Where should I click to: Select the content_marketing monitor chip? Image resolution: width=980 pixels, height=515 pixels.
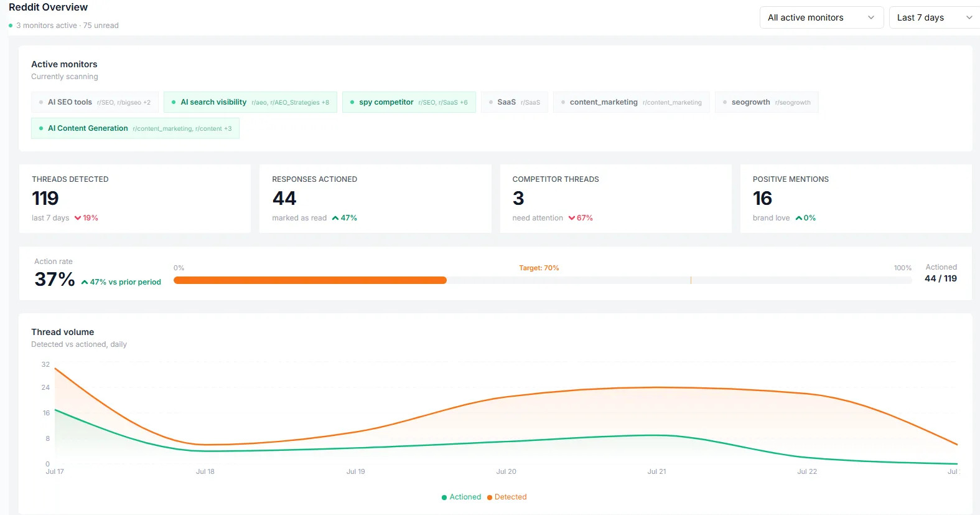tap(631, 102)
